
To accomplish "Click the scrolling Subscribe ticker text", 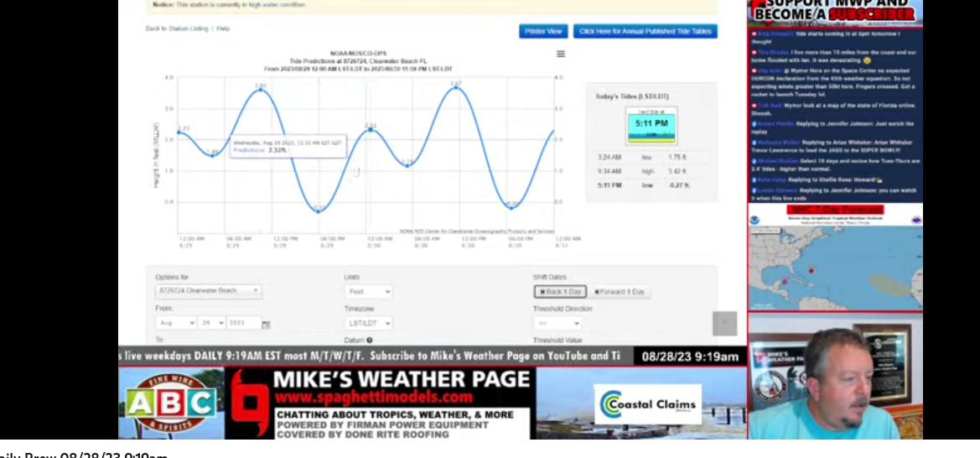I will pyautogui.click(x=370, y=356).
